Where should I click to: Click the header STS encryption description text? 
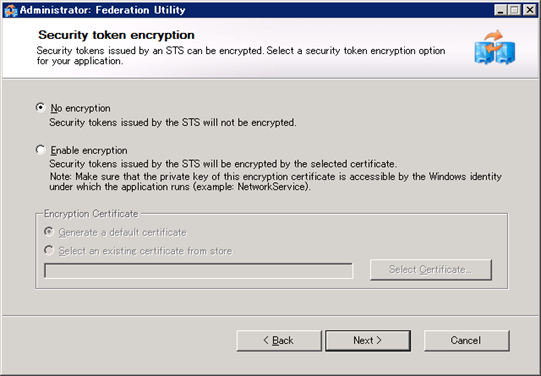click(x=241, y=56)
